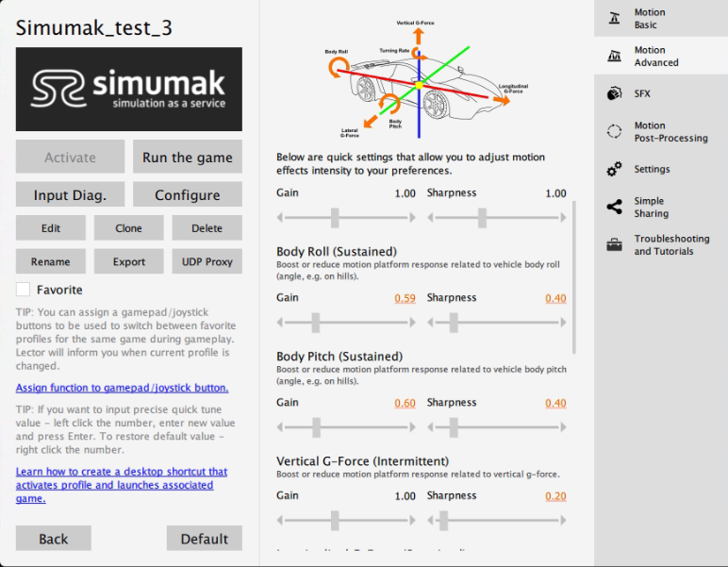The height and width of the screenshot is (567, 728).
Task: Open the Motion Basic section icon
Action: (615, 19)
